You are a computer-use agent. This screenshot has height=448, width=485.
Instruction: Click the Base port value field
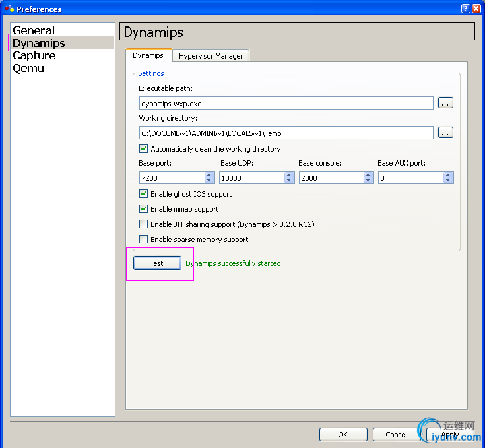pyautogui.click(x=172, y=177)
